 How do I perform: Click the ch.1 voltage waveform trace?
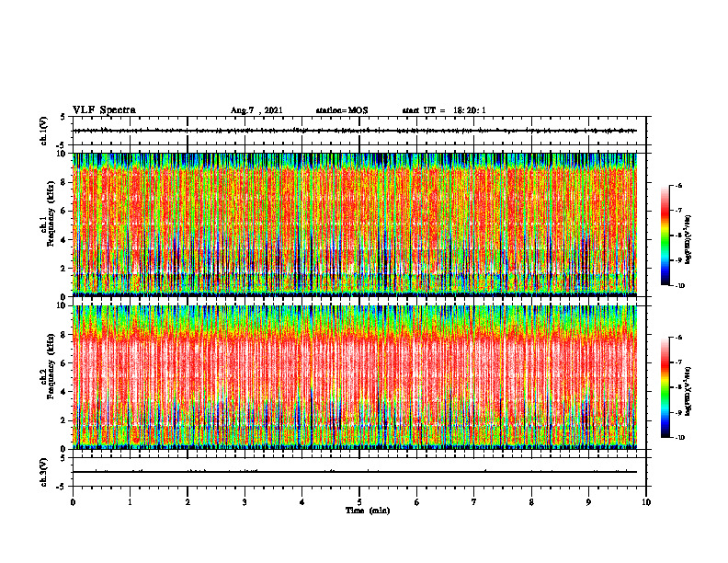pos(355,131)
